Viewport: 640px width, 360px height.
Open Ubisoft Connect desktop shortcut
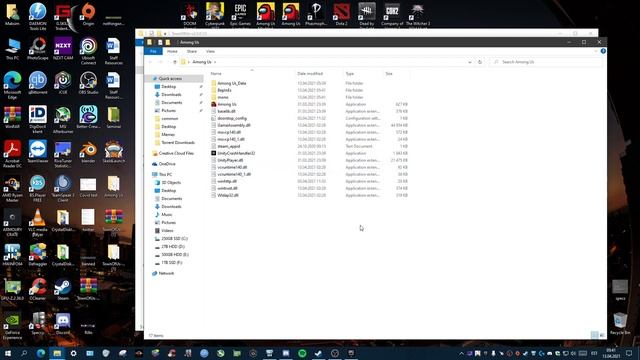click(88, 51)
